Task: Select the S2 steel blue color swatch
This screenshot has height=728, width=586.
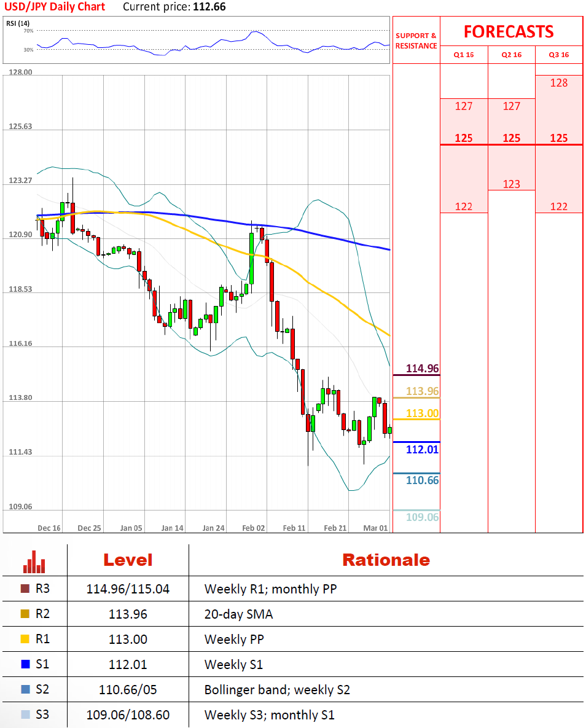Action: 26,689
